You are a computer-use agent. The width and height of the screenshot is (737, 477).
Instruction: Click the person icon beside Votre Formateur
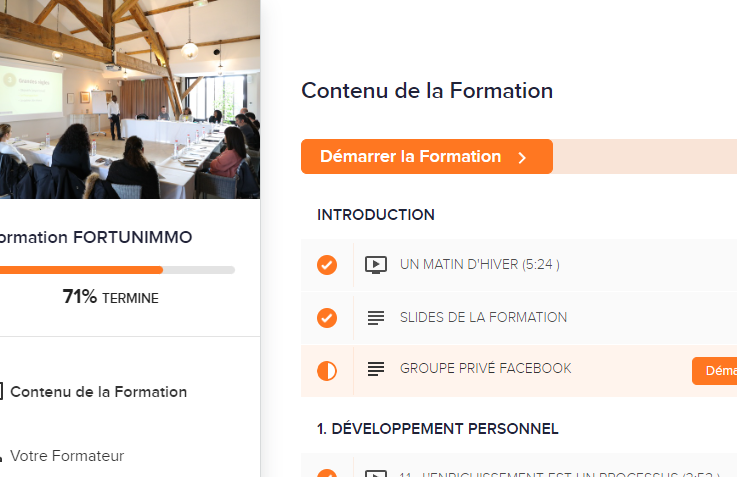click(x=1, y=456)
